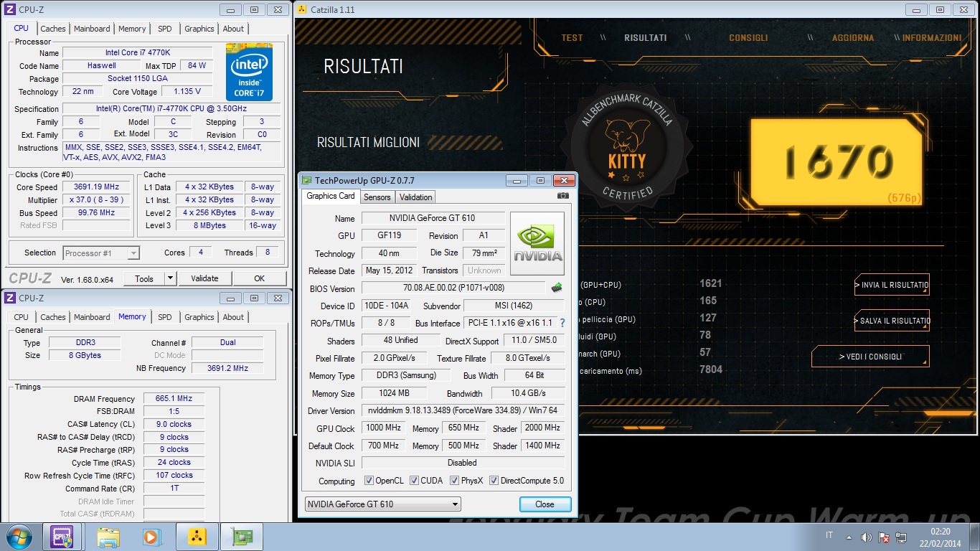Viewport: 980px width, 551px height.
Task: Click the Bus Interface question mark icon
Action: 562,324
